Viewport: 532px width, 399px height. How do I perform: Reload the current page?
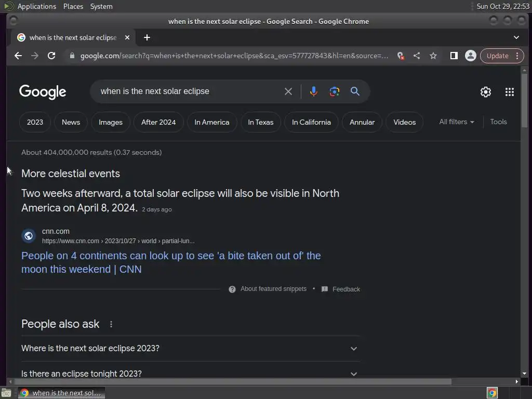(51, 56)
